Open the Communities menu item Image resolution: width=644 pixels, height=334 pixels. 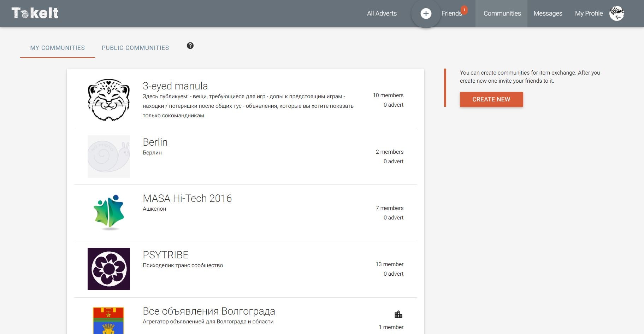[x=502, y=13]
